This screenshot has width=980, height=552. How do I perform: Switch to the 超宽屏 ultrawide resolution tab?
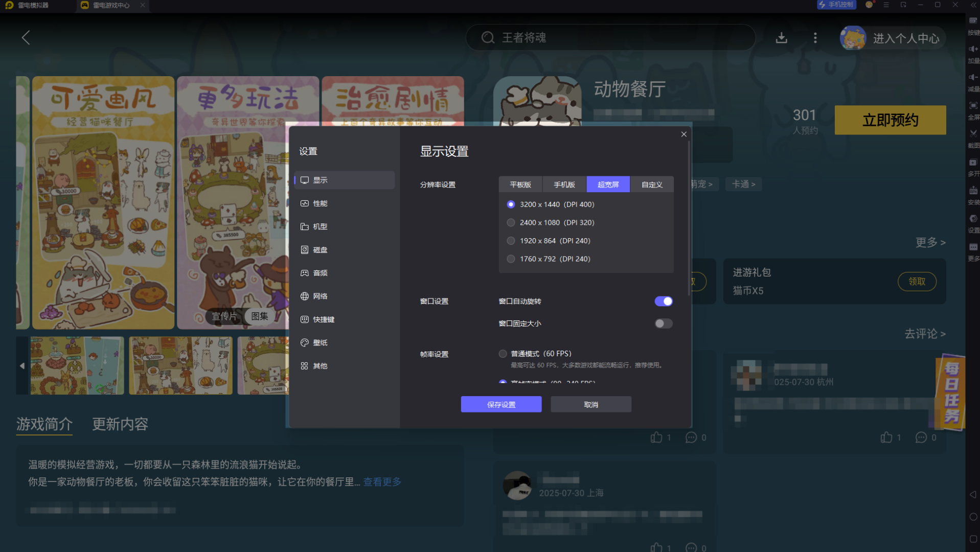click(608, 185)
